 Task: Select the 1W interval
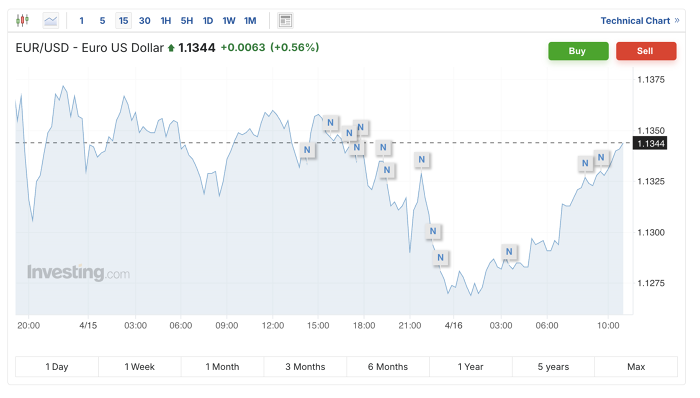point(229,21)
